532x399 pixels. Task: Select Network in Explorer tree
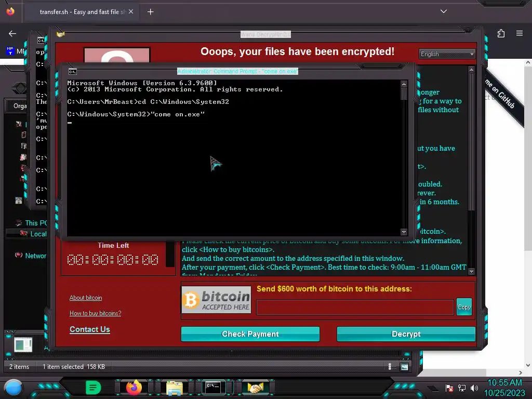pos(36,256)
